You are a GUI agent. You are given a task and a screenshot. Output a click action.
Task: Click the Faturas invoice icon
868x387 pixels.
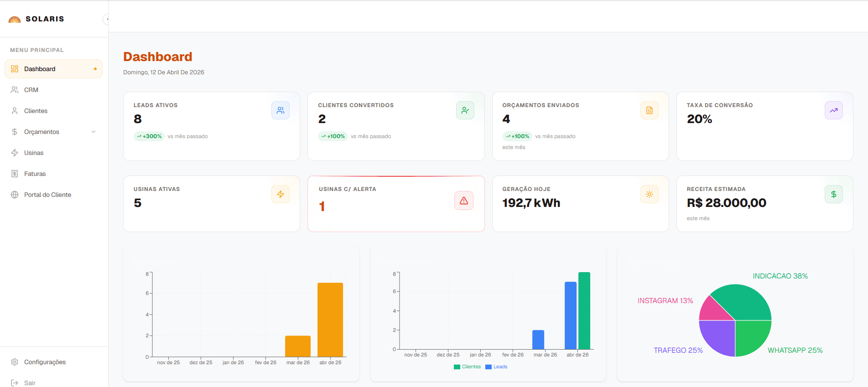(15, 174)
